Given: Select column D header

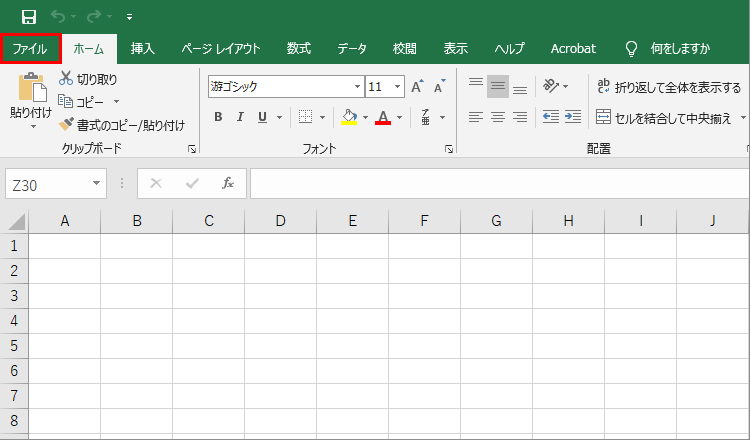Looking at the screenshot, I should click(280, 221).
